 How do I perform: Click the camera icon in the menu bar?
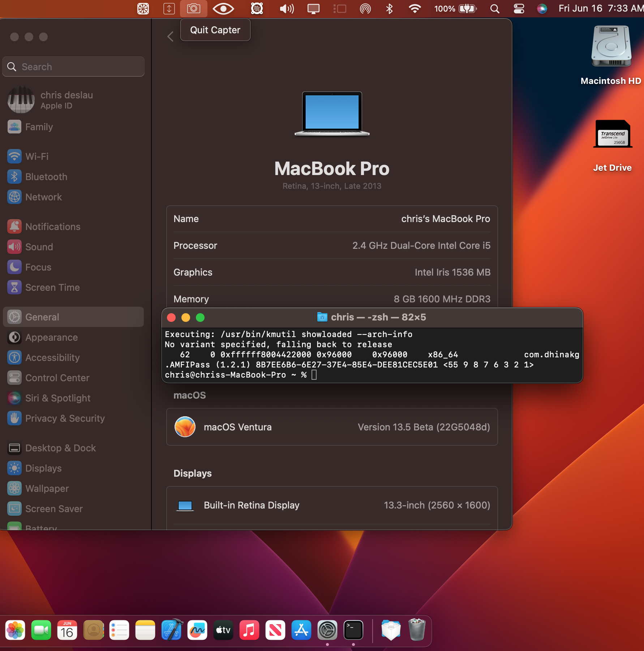193,8
